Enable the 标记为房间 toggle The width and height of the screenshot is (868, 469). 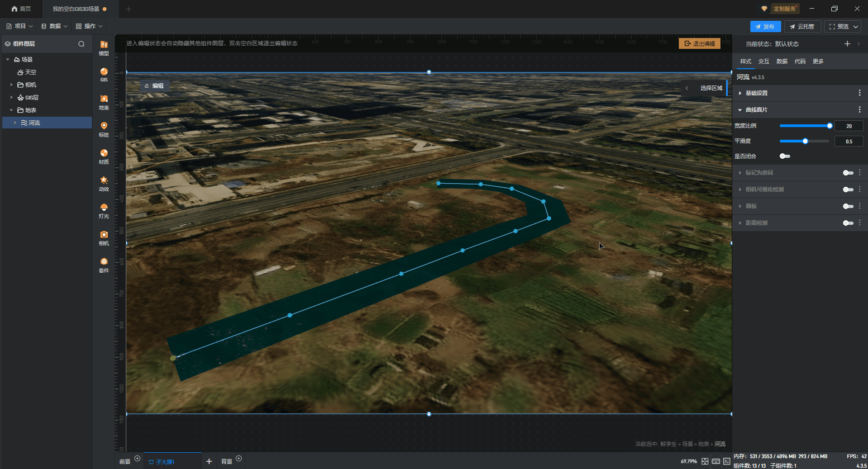pyautogui.click(x=848, y=173)
